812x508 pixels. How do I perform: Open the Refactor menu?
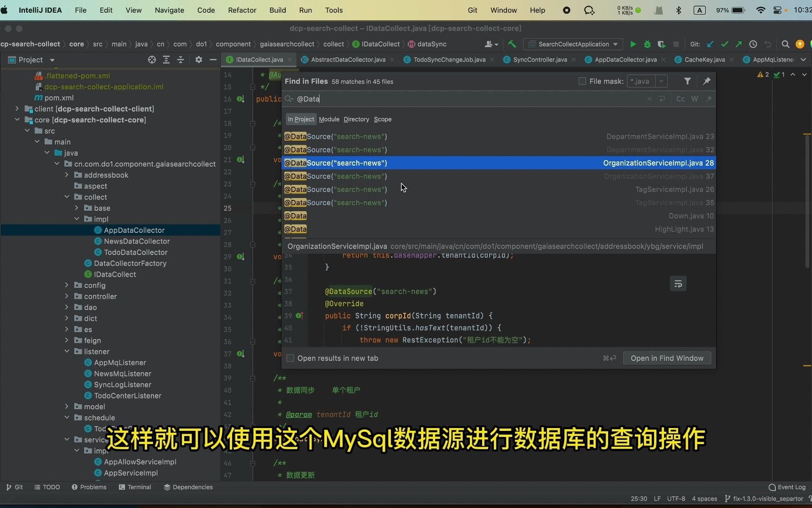pyautogui.click(x=242, y=10)
